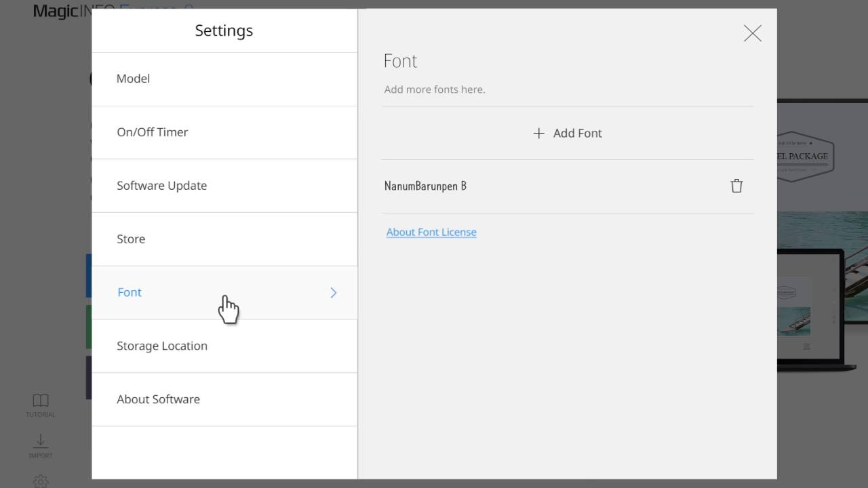
Task: Click the Import download arrow icon
Action: pos(41,441)
